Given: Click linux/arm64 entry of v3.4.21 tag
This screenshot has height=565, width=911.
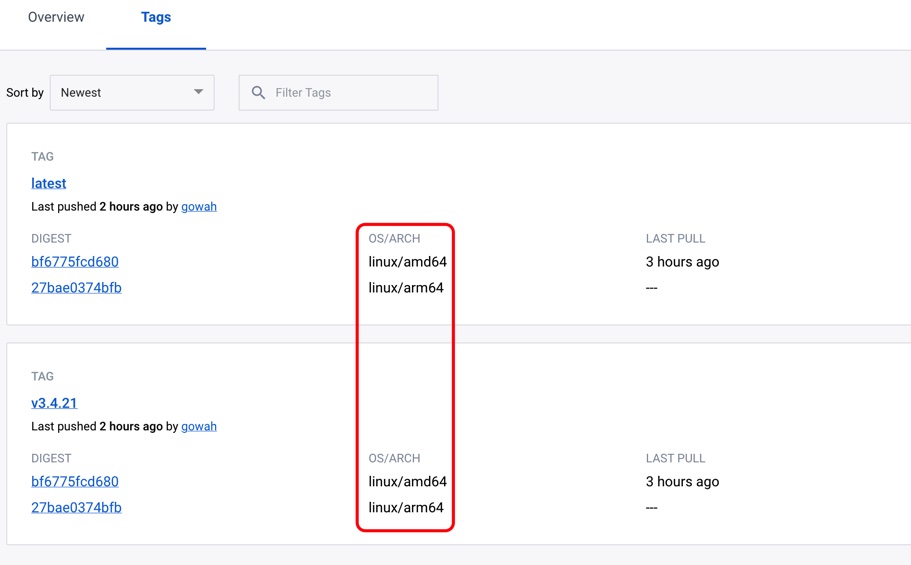Looking at the screenshot, I should [406, 507].
